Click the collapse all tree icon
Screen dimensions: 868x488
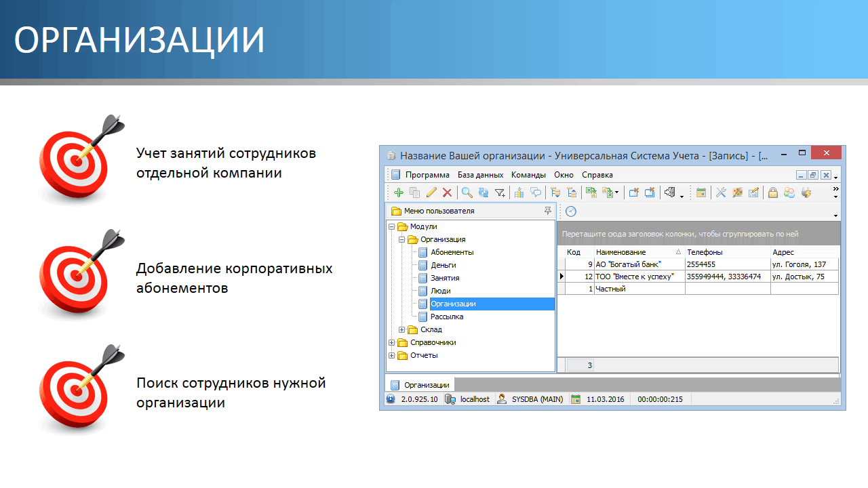pos(572,192)
